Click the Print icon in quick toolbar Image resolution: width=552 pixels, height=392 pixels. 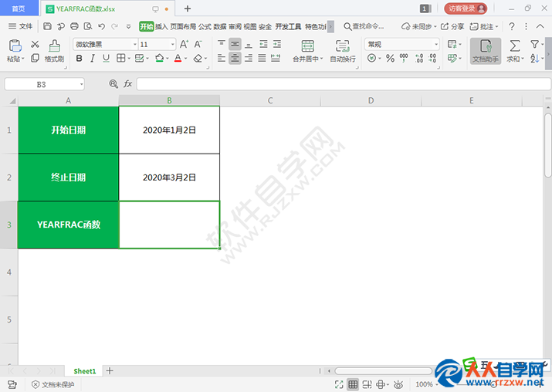(x=74, y=26)
